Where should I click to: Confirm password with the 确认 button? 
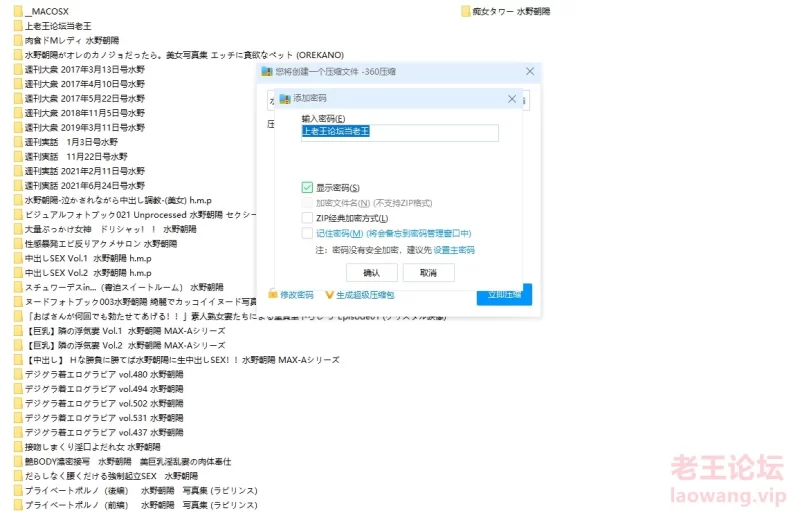pyautogui.click(x=371, y=273)
